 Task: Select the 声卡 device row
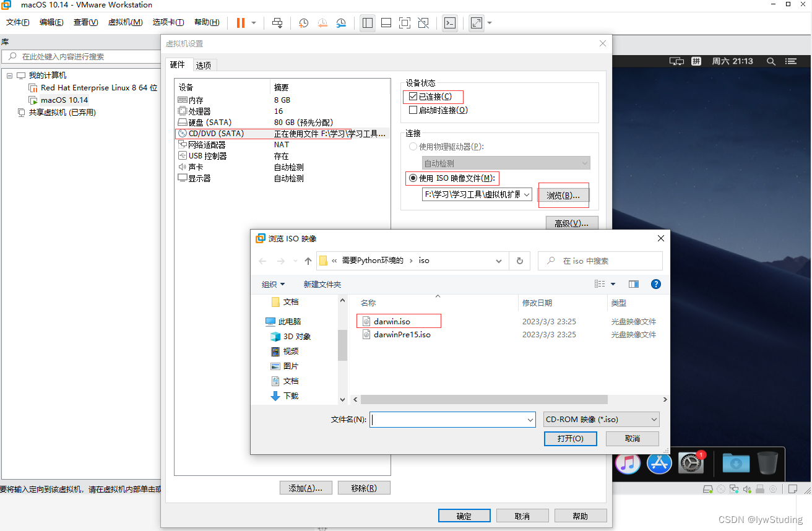pos(282,166)
